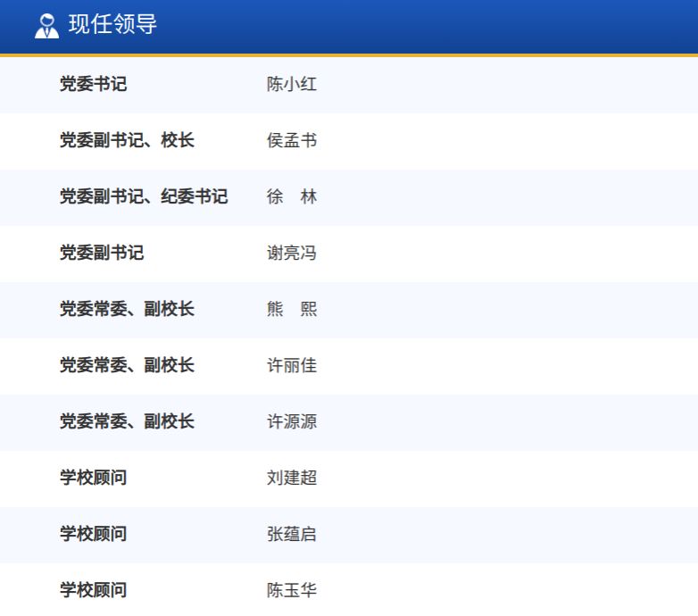Open the 徐林 leader entry
698x616 pixels.
pyautogui.click(x=292, y=197)
